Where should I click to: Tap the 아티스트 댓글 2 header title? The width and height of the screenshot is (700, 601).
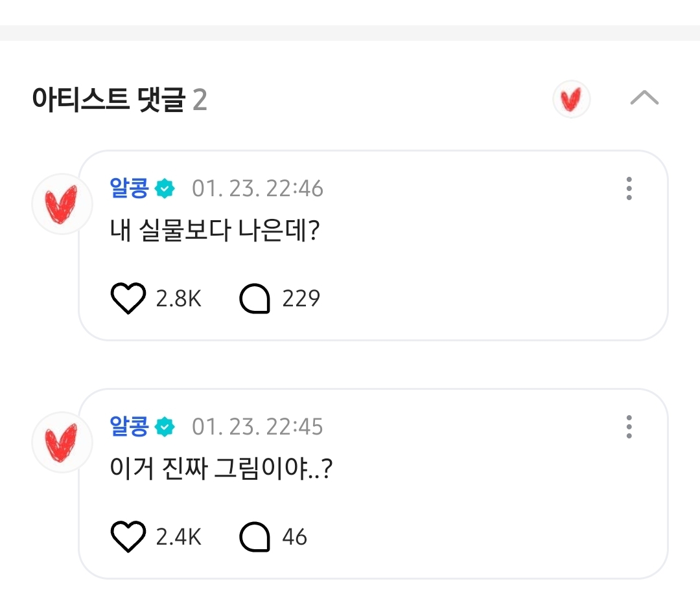119,100
